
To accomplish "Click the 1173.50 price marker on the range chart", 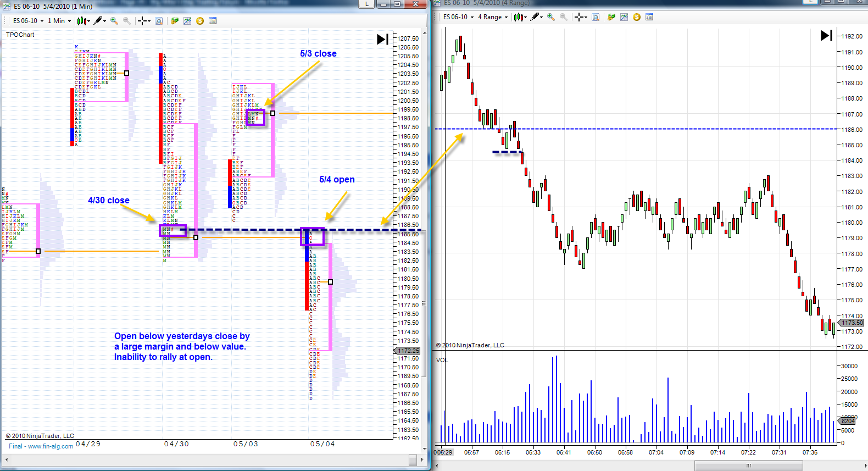I will click(851, 323).
